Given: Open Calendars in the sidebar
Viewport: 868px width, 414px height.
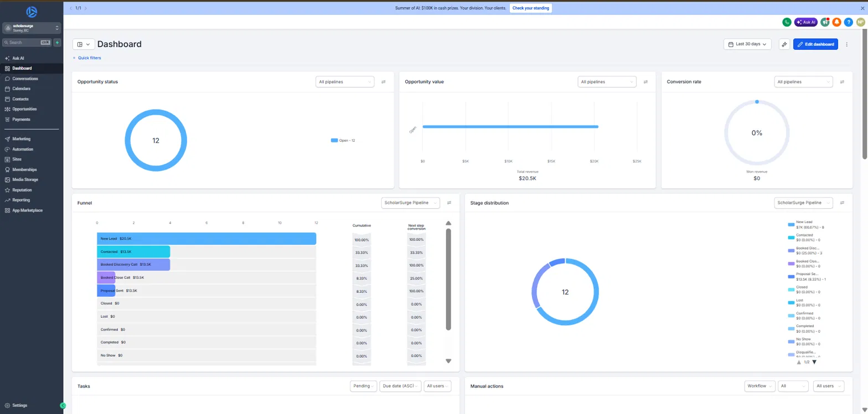Looking at the screenshot, I should (x=21, y=89).
